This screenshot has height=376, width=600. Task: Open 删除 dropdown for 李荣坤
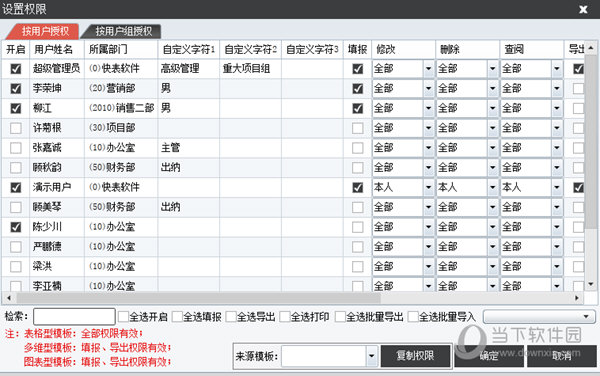tap(493, 89)
